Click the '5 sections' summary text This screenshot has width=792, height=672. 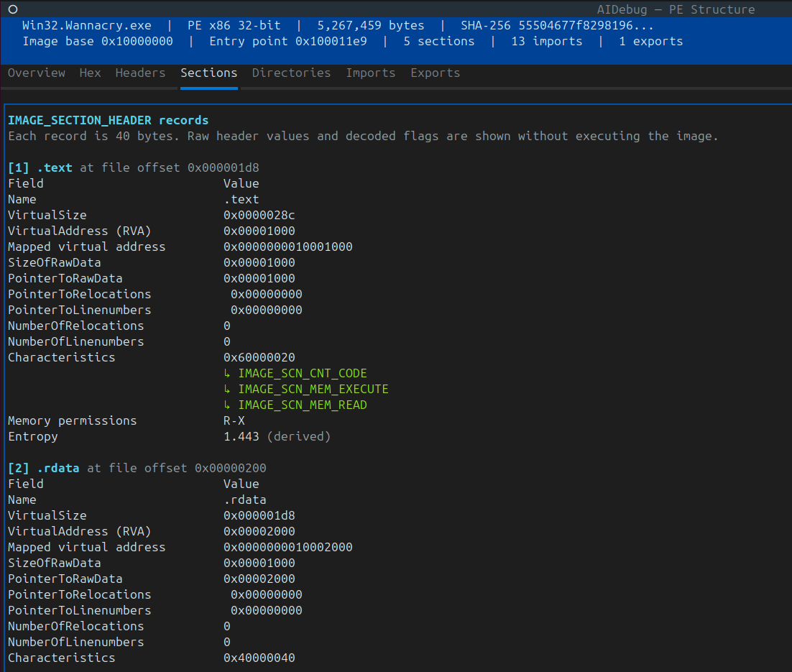(x=439, y=42)
